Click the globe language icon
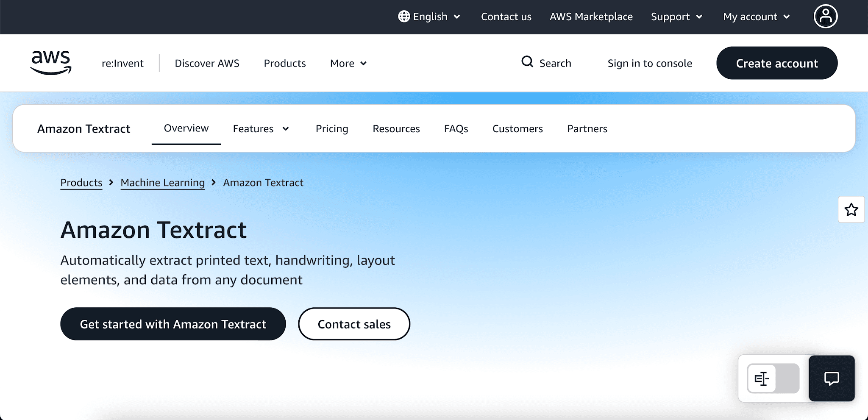 tap(404, 17)
